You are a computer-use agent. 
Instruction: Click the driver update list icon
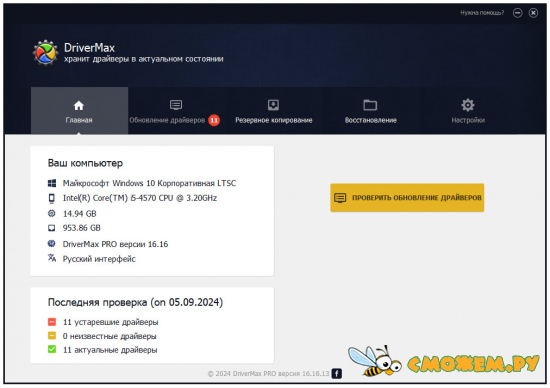[176, 105]
